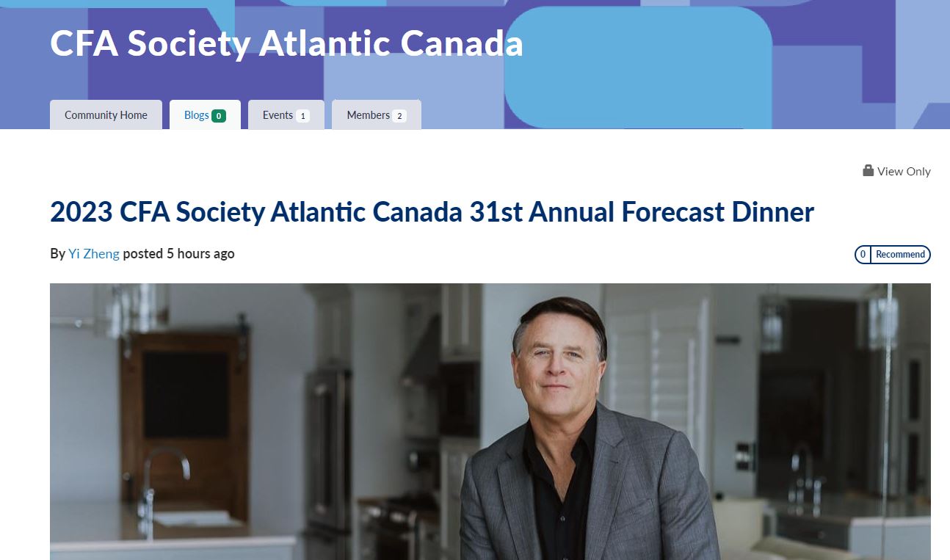
Task: Select the Members tab
Action: 368,115
